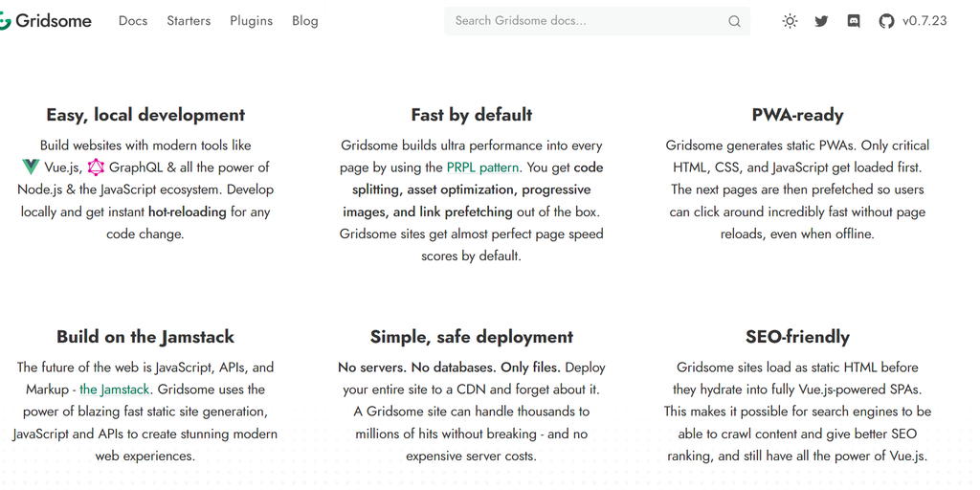The width and height of the screenshot is (980, 490).
Task: Follow the PRPL pattern link
Action: 482,167
